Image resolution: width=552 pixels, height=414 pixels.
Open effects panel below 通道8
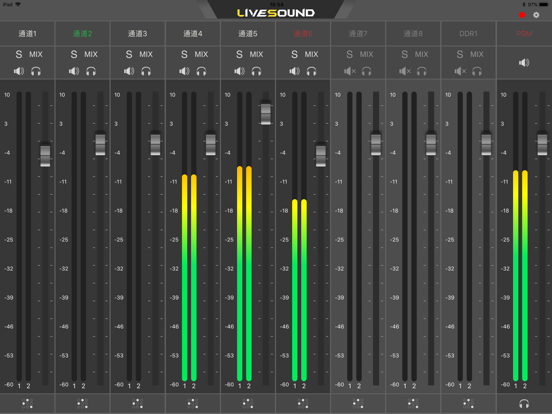click(413, 403)
